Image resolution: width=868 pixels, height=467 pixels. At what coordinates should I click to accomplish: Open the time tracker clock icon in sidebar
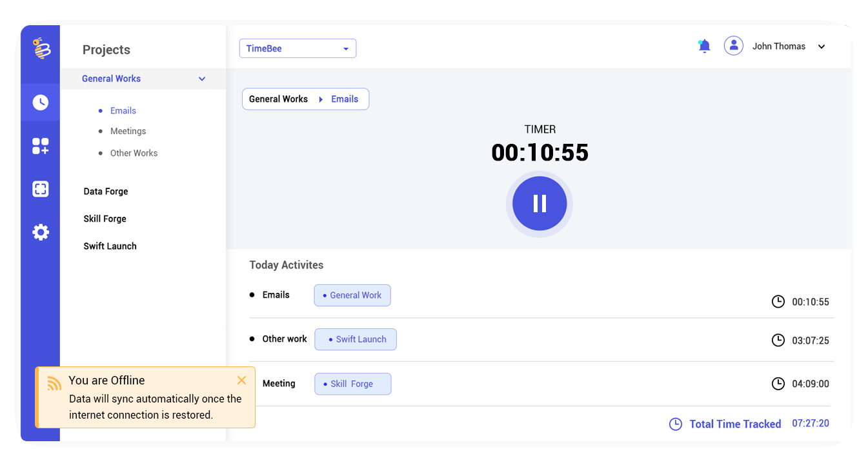coord(40,102)
